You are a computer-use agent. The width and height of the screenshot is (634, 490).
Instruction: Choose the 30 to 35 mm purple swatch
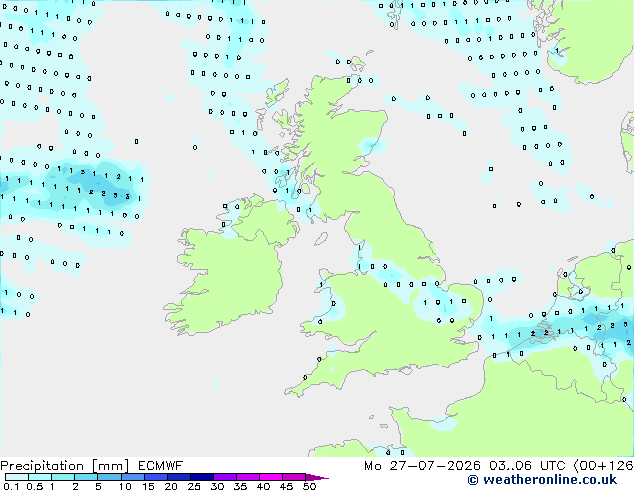(x=224, y=477)
